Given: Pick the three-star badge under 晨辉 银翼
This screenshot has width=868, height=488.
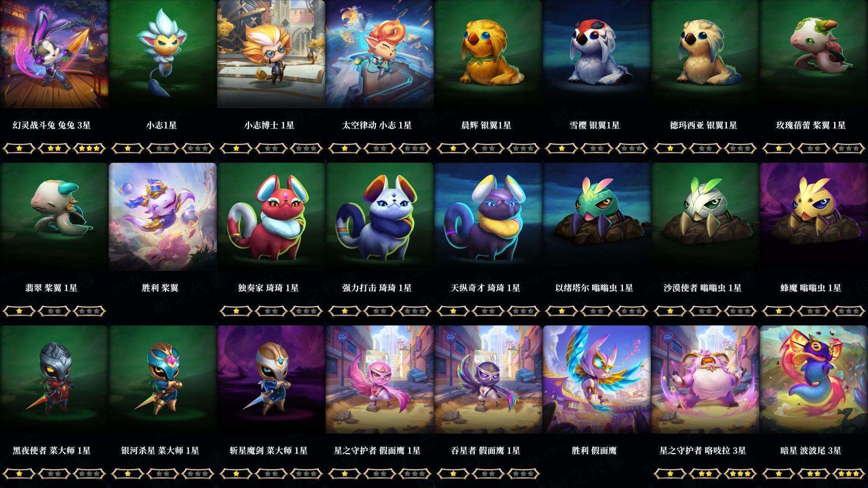Looking at the screenshot, I should click(524, 148).
